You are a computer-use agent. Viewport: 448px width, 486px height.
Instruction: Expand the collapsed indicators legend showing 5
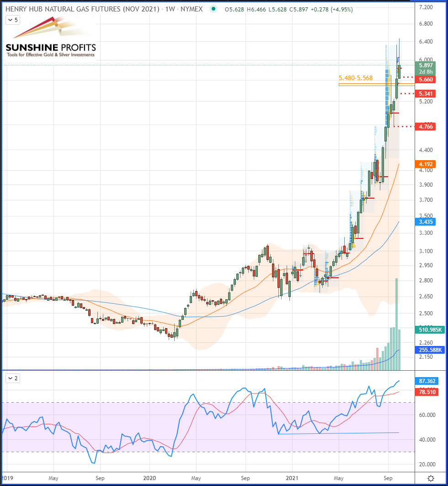click(x=13, y=20)
